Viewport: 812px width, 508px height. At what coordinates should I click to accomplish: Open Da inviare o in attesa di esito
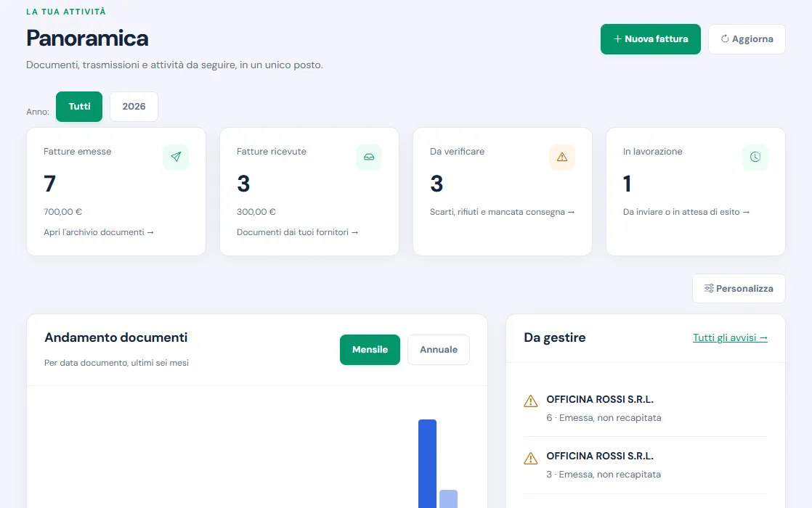686,212
